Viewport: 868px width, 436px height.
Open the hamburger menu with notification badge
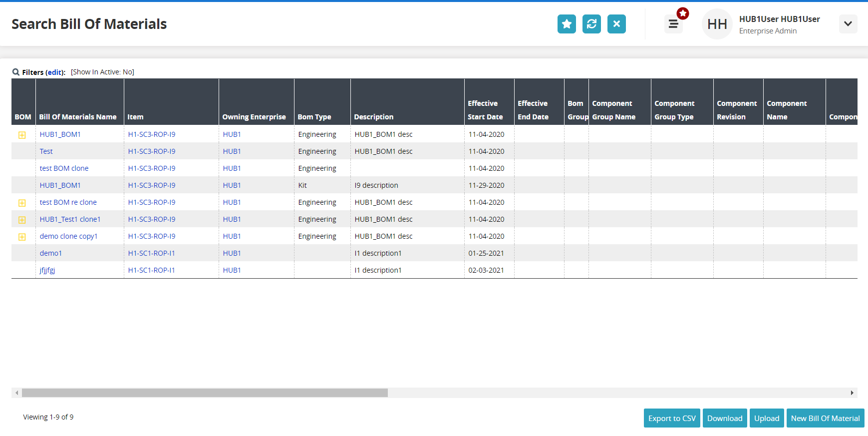(x=673, y=24)
